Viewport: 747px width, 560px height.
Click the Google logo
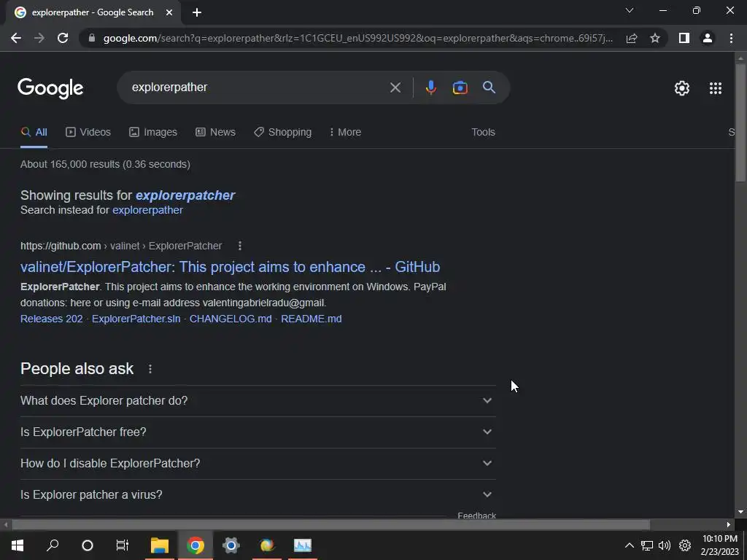pyautogui.click(x=50, y=88)
